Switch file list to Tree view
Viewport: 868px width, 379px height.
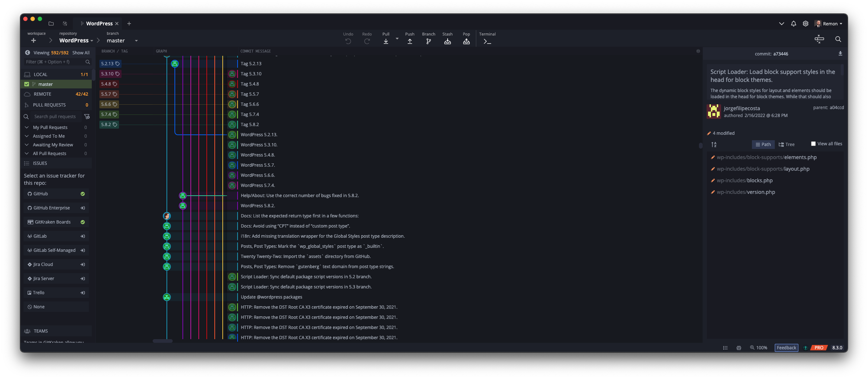[x=786, y=145]
